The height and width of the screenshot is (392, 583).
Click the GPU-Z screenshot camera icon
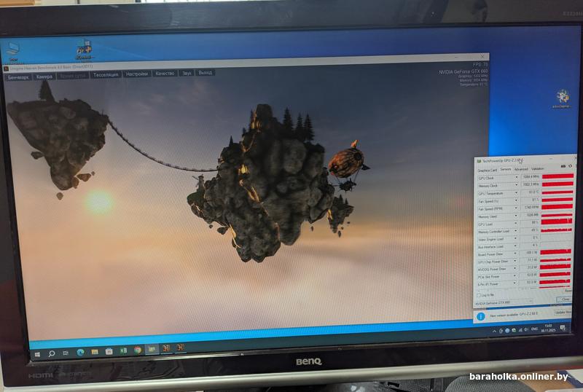click(563, 166)
